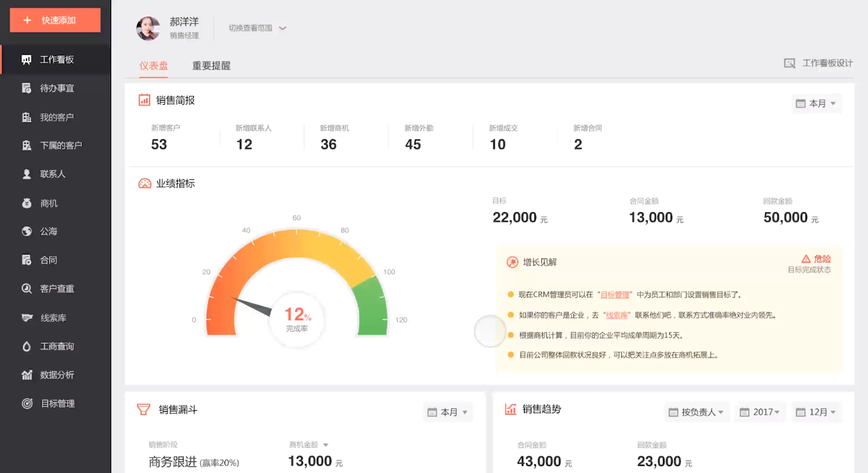This screenshot has height=473, width=868.
Task: Click the 线索库 sidebar icon
Action: (27, 317)
